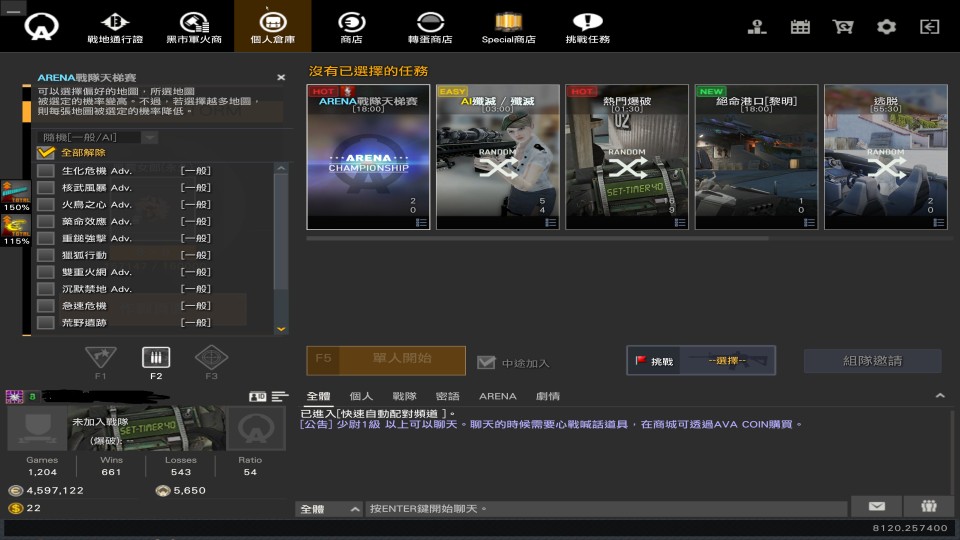This screenshot has width=960, height=540.
Task: Open the mail envelope icon near chat
Action: coord(876,507)
